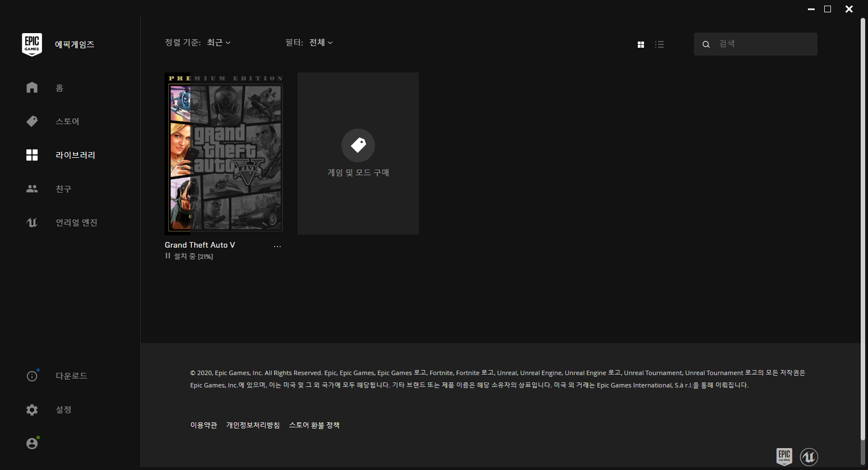Image resolution: width=868 pixels, height=470 pixels.
Task: Click the magnifying glass search icon
Action: [706, 44]
